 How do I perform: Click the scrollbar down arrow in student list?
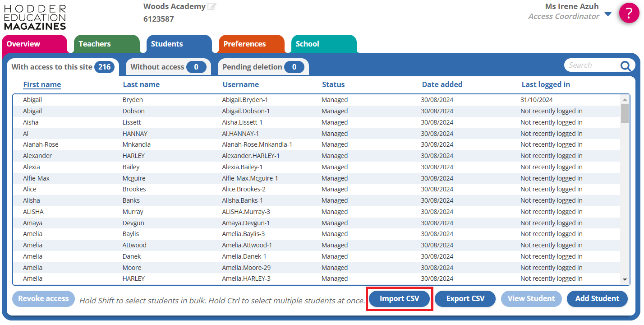pos(625,279)
